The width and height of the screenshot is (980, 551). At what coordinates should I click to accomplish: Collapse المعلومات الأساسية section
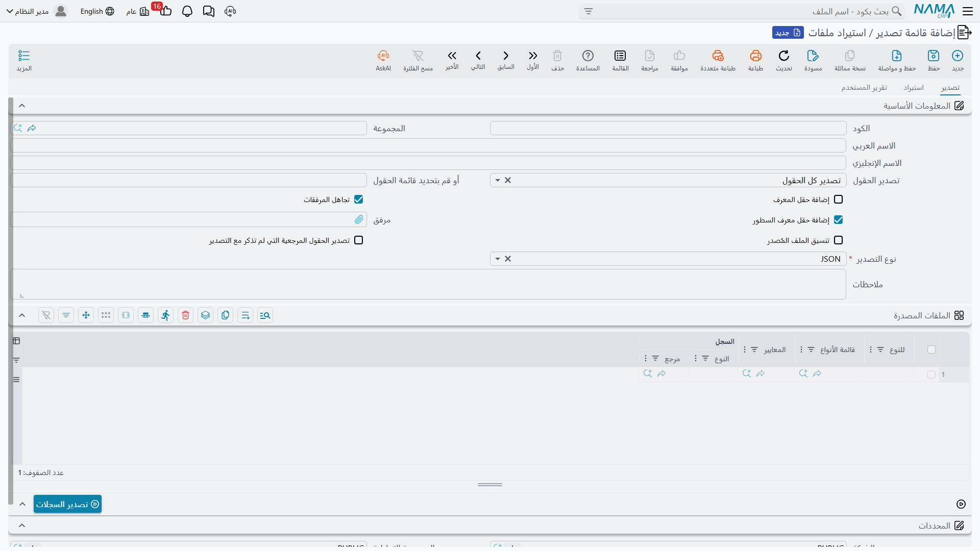[22, 106]
